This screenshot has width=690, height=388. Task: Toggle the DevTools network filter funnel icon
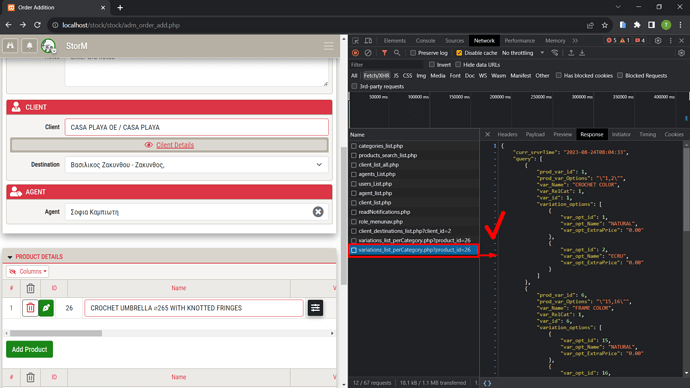pyautogui.click(x=384, y=53)
